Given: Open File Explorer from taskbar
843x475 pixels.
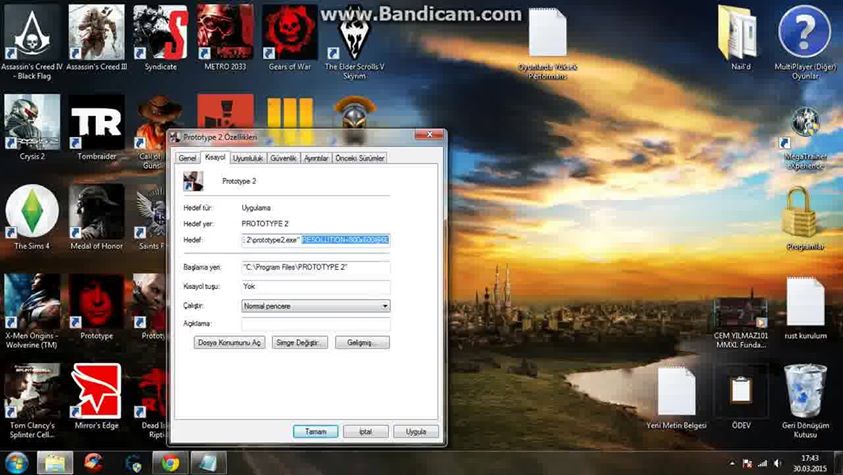Looking at the screenshot, I should click(54, 463).
